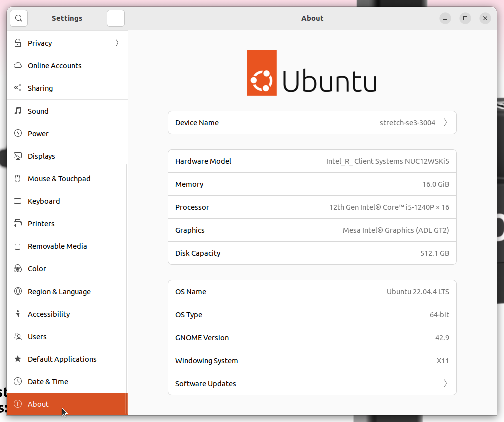Click the About title in header bar
This screenshot has width=504, height=422.
click(312, 18)
